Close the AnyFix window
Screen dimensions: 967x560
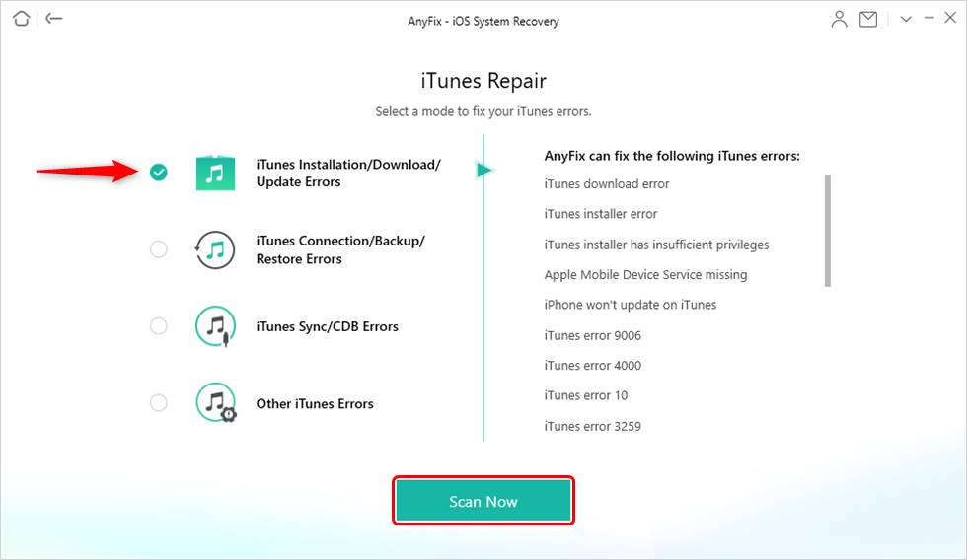950,18
